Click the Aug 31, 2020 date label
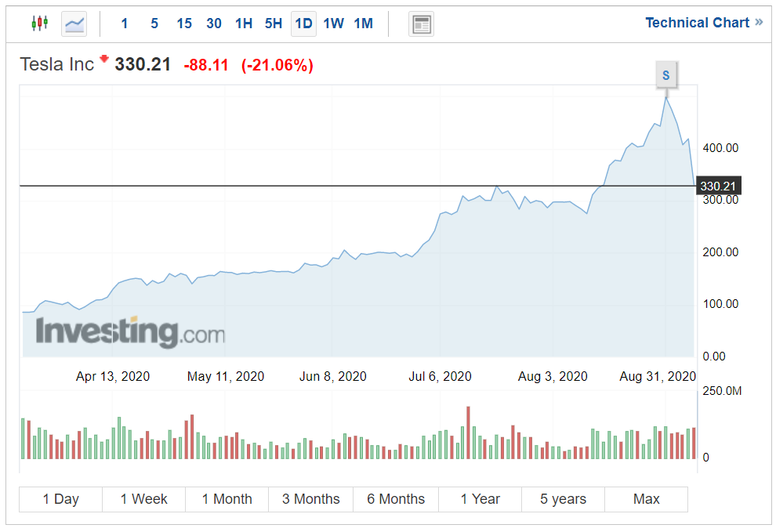776x532 pixels. (658, 377)
